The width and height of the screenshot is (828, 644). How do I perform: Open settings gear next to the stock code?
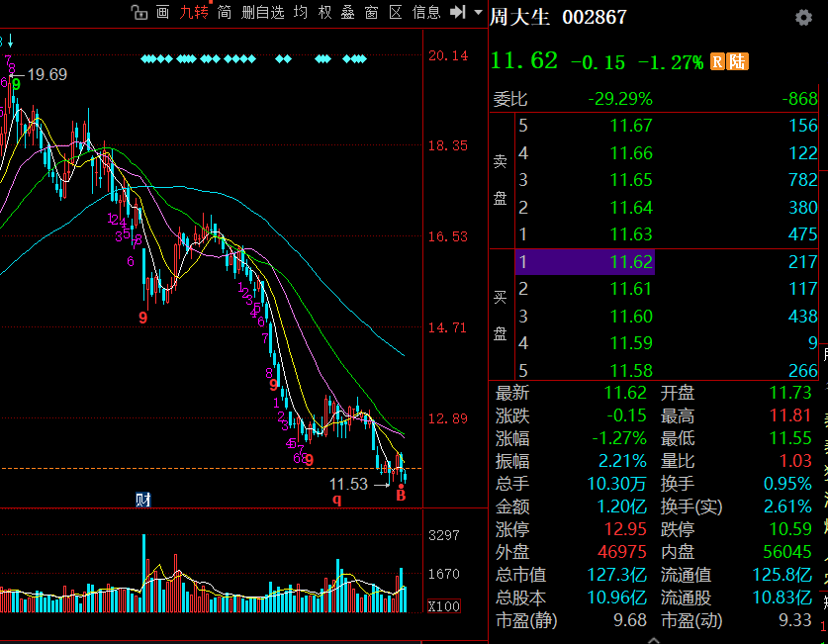803,18
